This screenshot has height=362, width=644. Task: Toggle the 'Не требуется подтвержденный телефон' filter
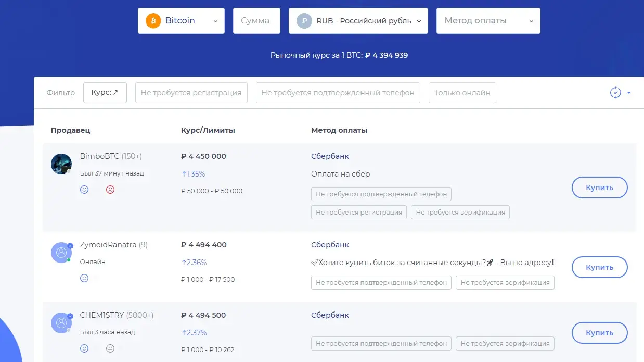pyautogui.click(x=338, y=93)
